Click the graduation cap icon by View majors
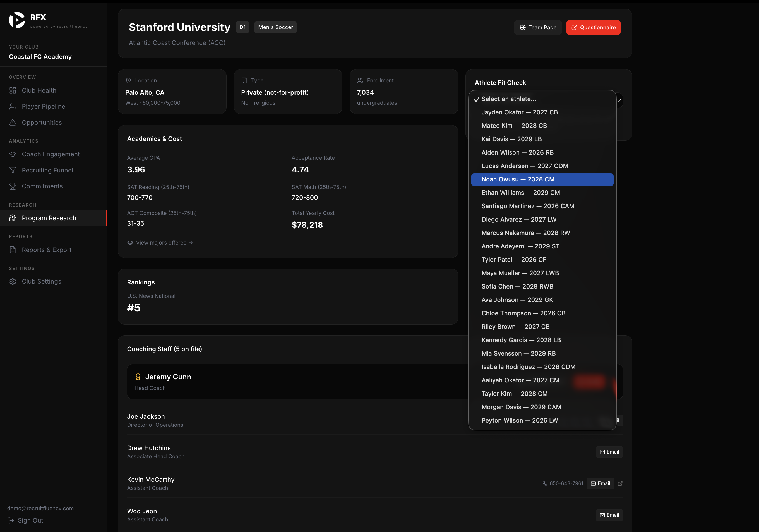 click(x=130, y=243)
